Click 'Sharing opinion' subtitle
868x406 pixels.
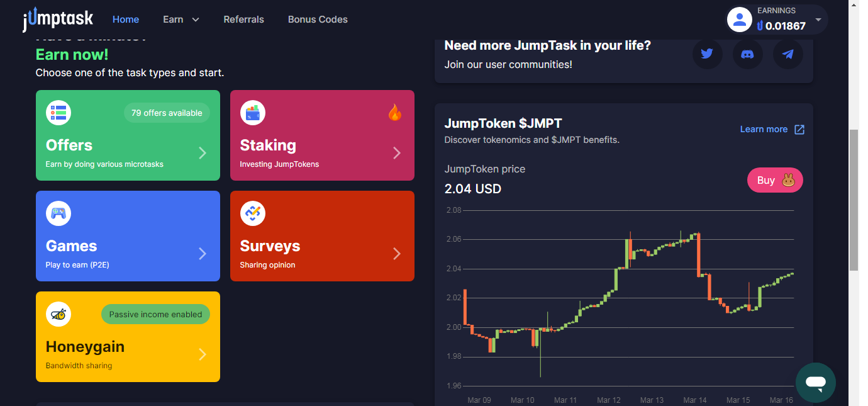[x=267, y=265]
